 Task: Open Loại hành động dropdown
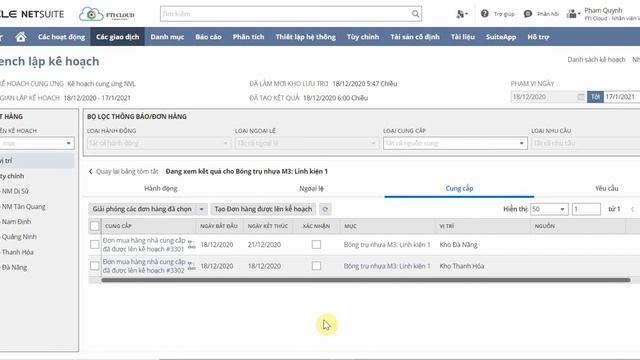[159, 143]
